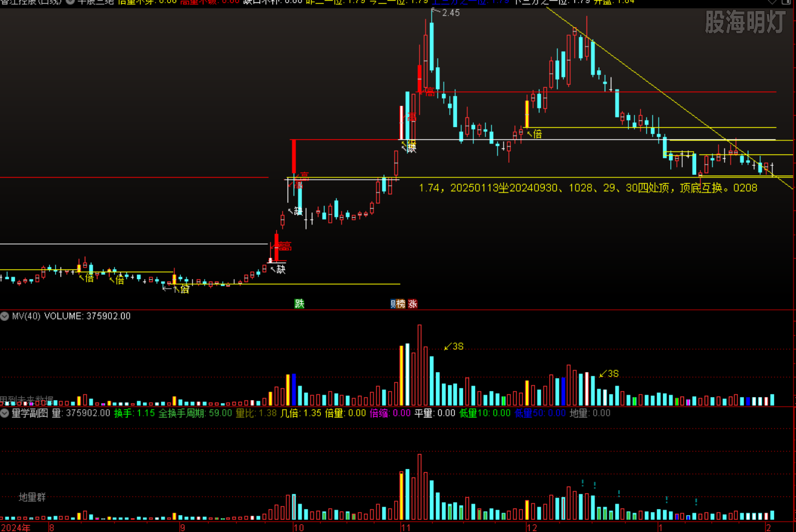
Task: Click the 2.45 high price label
Action: point(451,13)
